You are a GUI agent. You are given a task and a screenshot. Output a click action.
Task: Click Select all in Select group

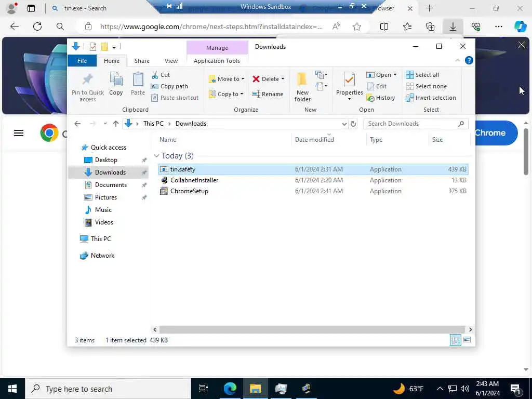click(x=422, y=75)
